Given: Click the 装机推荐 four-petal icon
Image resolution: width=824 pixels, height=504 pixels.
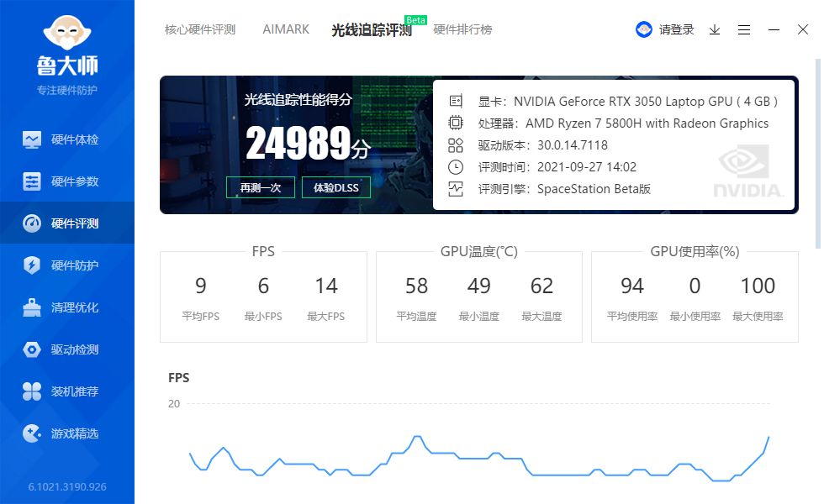Looking at the screenshot, I should click(32, 391).
